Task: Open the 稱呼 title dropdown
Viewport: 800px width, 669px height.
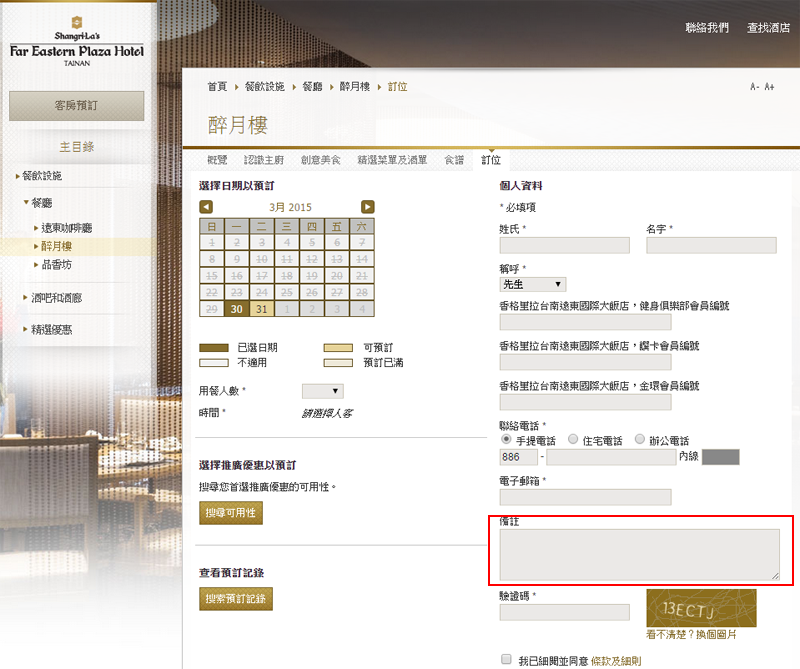Action: 533,284
